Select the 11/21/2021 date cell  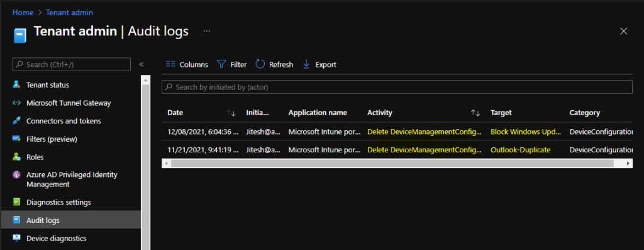click(203, 150)
